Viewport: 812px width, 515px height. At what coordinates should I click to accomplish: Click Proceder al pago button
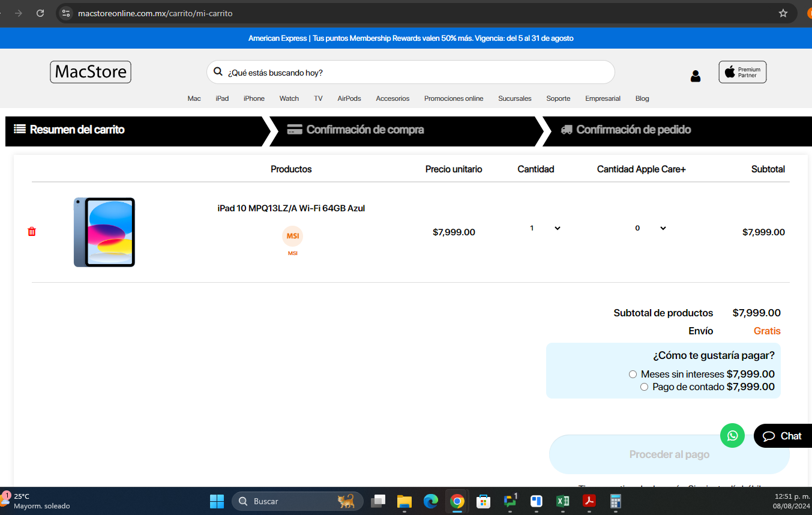coord(669,454)
